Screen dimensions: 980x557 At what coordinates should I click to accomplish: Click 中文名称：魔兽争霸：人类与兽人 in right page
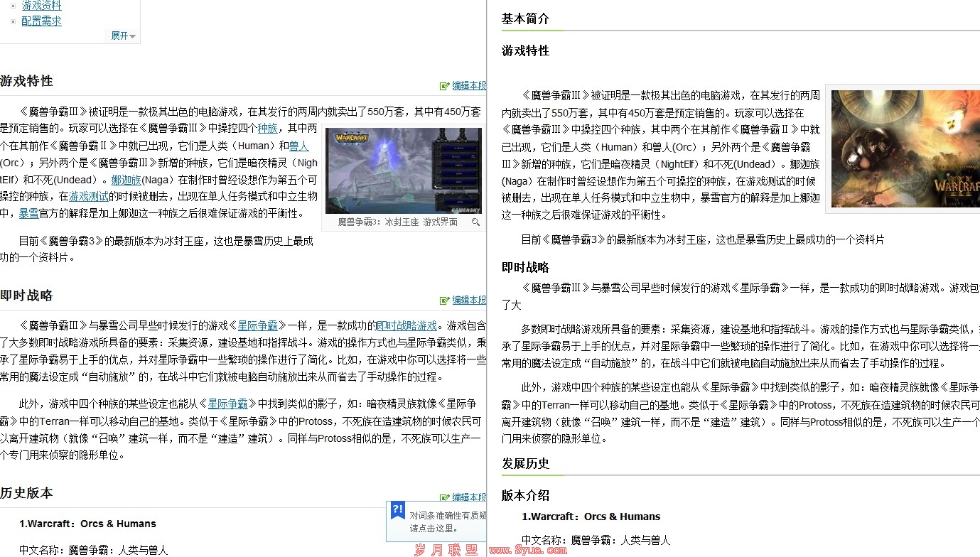coord(596,541)
